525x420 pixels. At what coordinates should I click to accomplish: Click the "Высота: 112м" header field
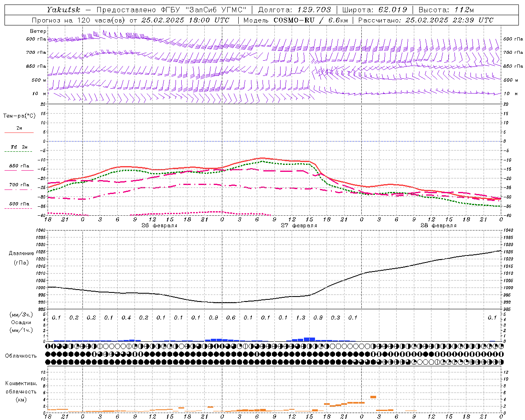tap(446, 10)
